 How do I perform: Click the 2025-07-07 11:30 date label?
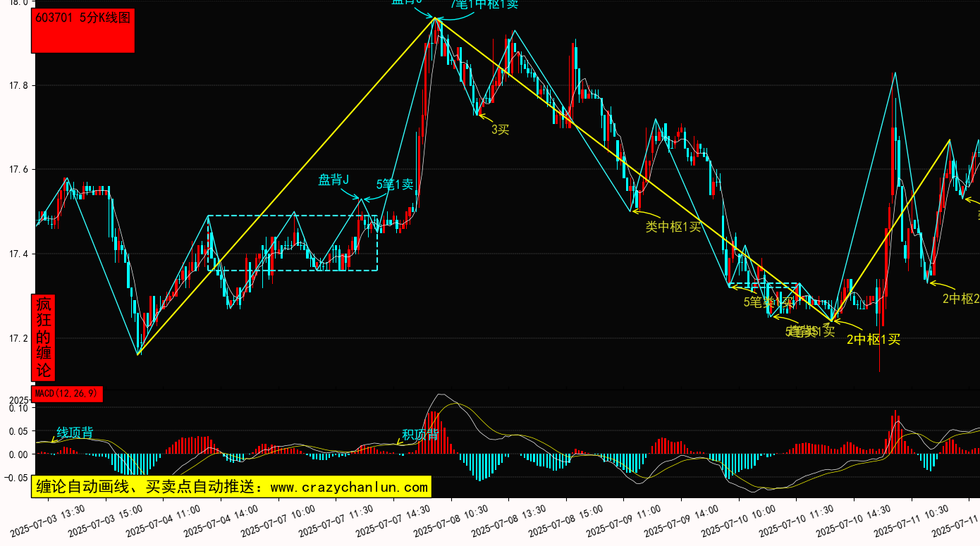[335, 520]
